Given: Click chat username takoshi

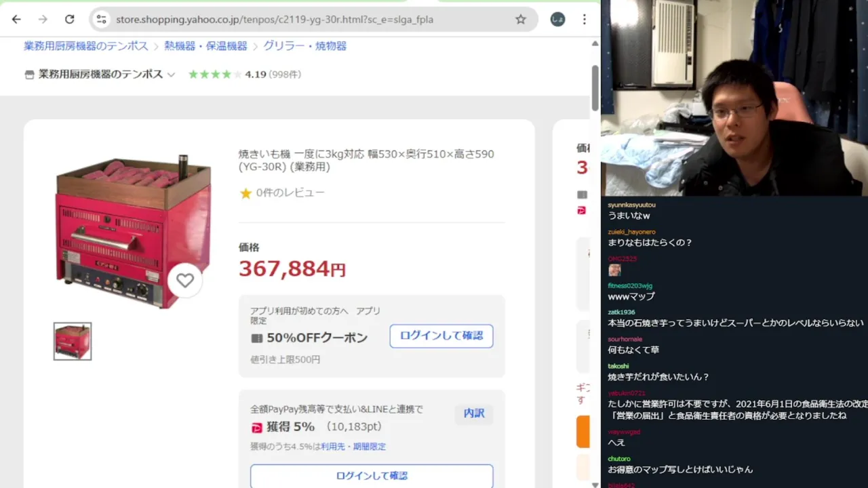Looking at the screenshot, I should pos(618,366).
